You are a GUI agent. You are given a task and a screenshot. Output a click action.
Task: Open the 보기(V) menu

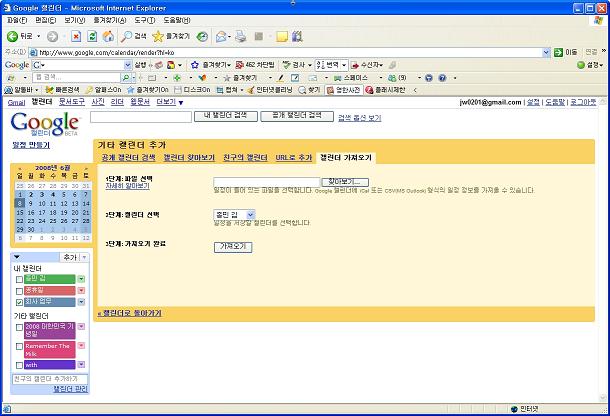coord(74,20)
